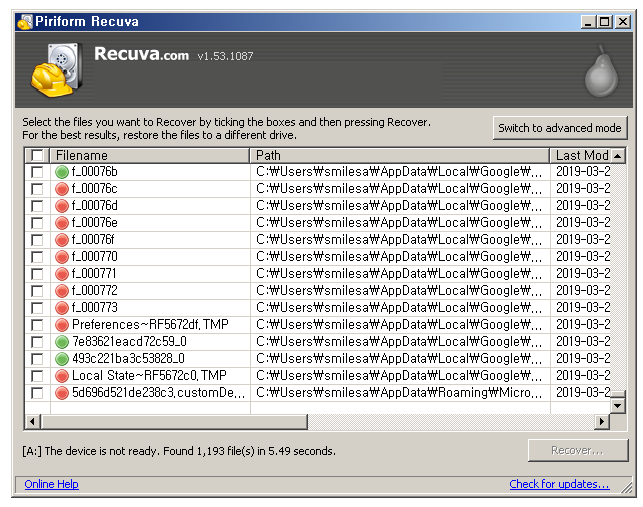The width and height of the screenshot is (643, 507).
Task: Click green status dot for 493c221ba3c53828_0
Action: (x=62, y=359)
